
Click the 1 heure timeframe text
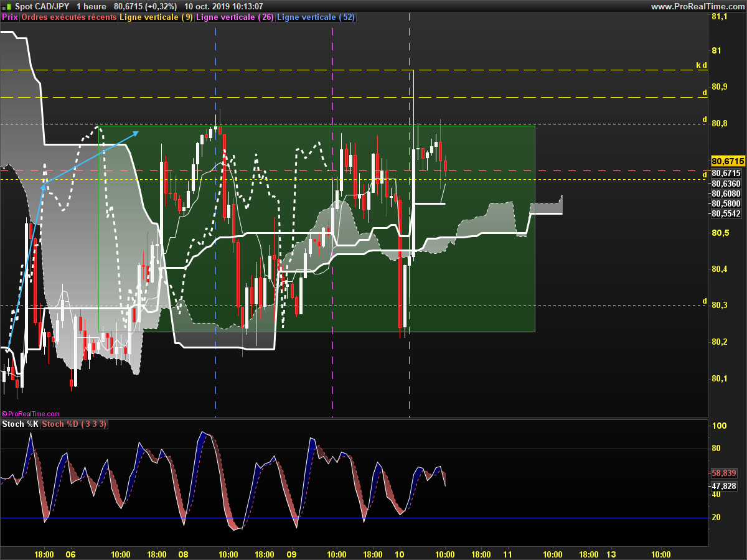tap(91, 6)
